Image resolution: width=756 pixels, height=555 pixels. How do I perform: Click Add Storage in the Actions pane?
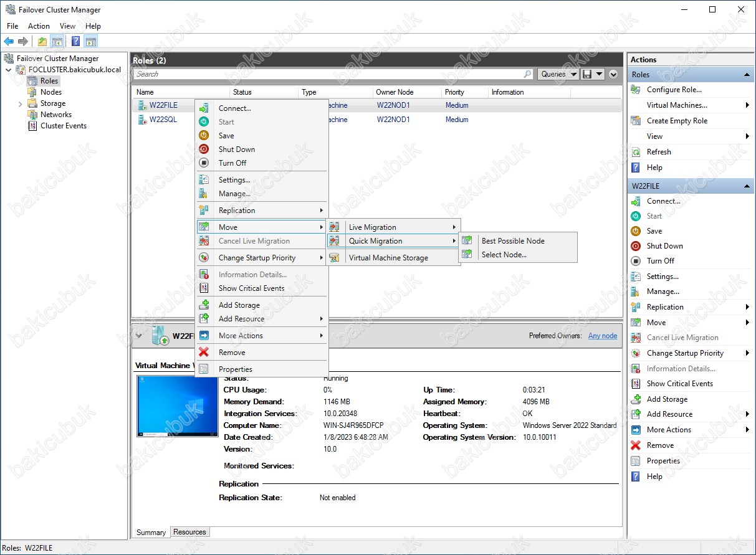click(x=667, y=399)
